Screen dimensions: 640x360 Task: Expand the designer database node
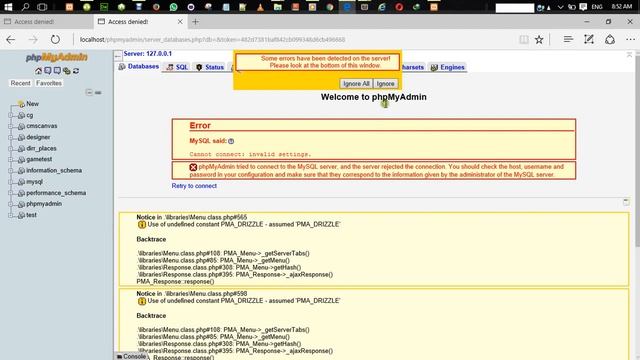coord(11,138)
